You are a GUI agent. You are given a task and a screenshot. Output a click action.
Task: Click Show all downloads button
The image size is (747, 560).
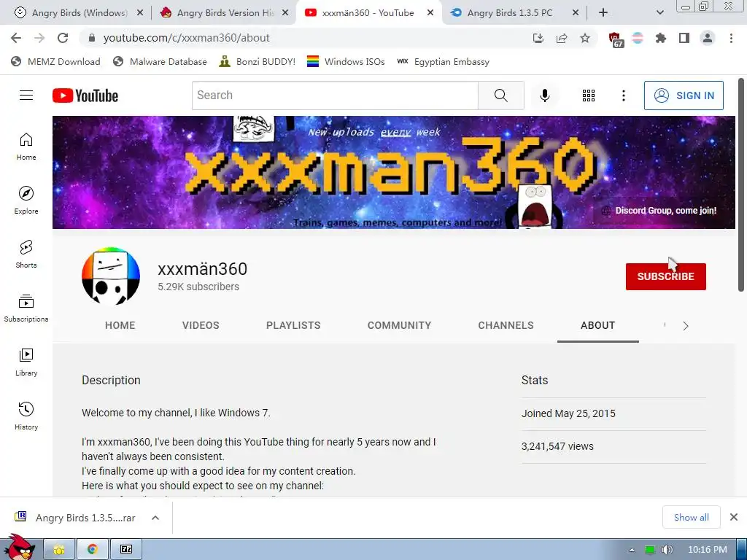click(x=691, y=518)
